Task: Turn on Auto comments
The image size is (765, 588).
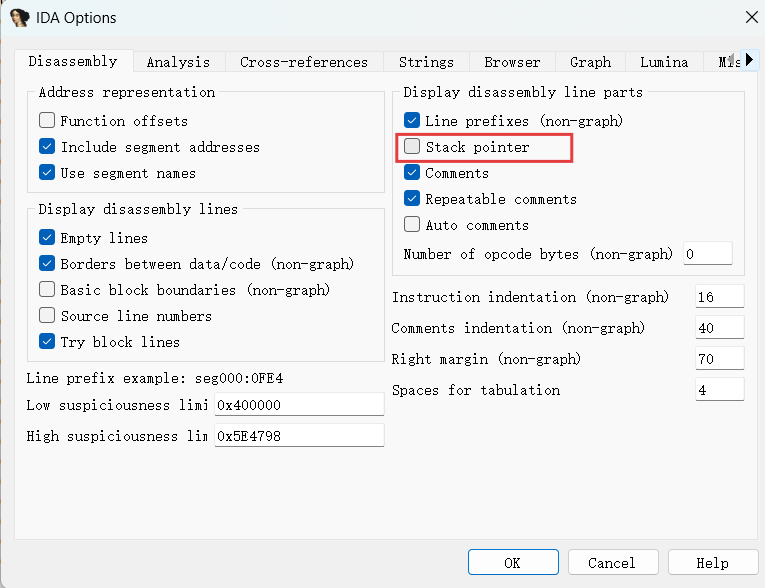Action: point(412,225)
